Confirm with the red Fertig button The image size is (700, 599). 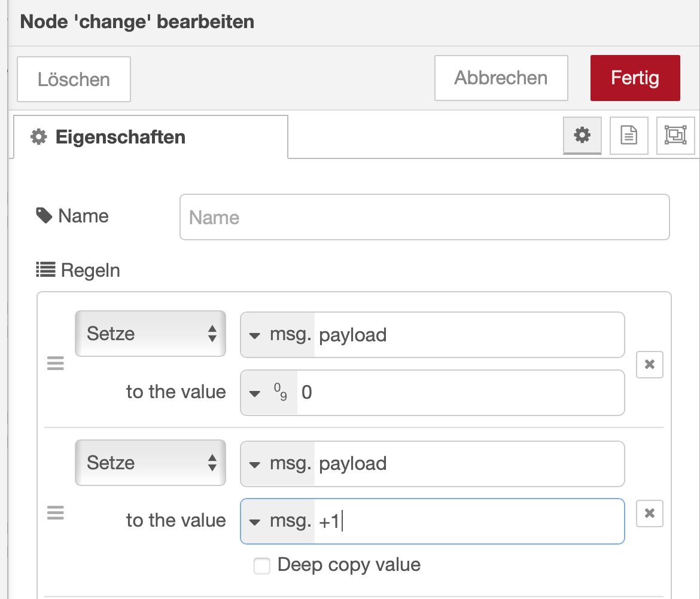pyautogui.click(x=635, y=78)
